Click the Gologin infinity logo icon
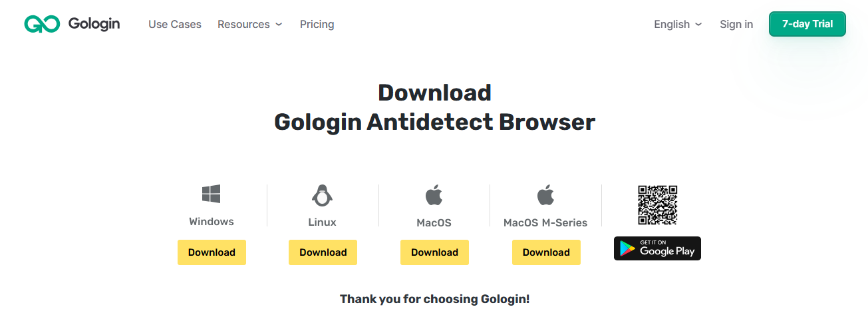 click(42, 24)
